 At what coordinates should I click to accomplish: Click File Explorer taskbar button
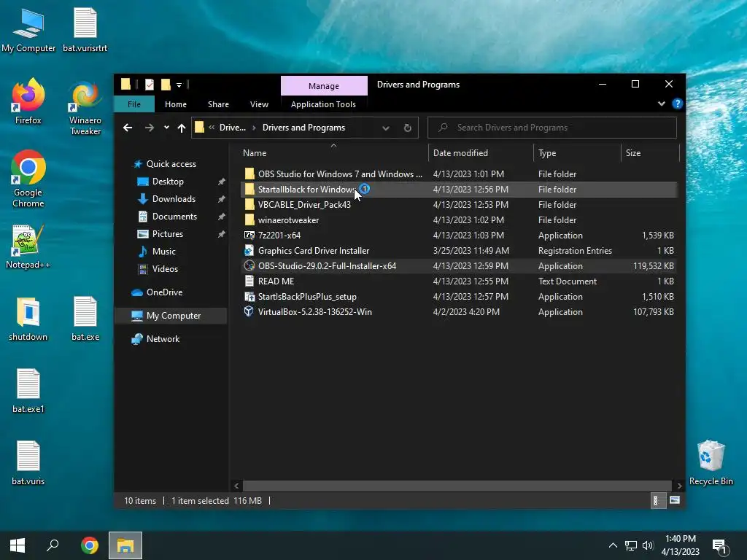[x=125, y=545]
